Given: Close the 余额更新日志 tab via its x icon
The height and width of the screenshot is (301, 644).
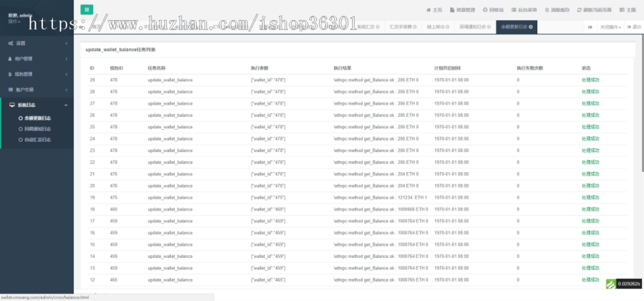Looking at the screenshot, I should tap(530, 27).
